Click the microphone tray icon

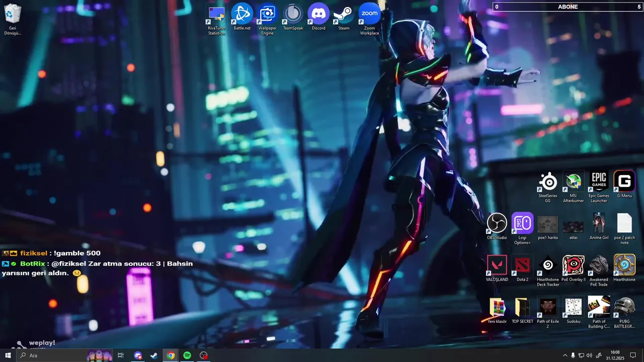pos(573,355)
